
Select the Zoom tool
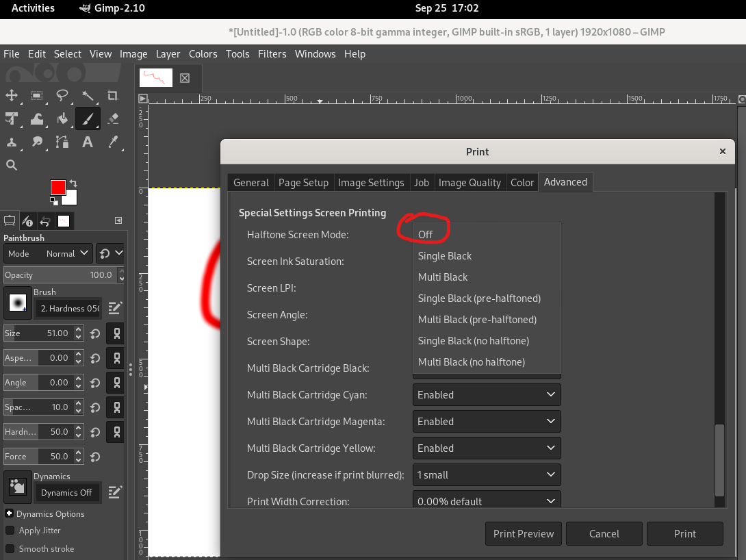(x=12, y=164)
